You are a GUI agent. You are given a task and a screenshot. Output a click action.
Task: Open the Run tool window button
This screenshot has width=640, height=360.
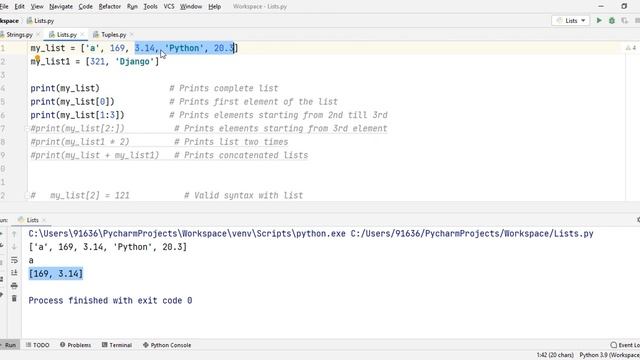coord(8,345)
